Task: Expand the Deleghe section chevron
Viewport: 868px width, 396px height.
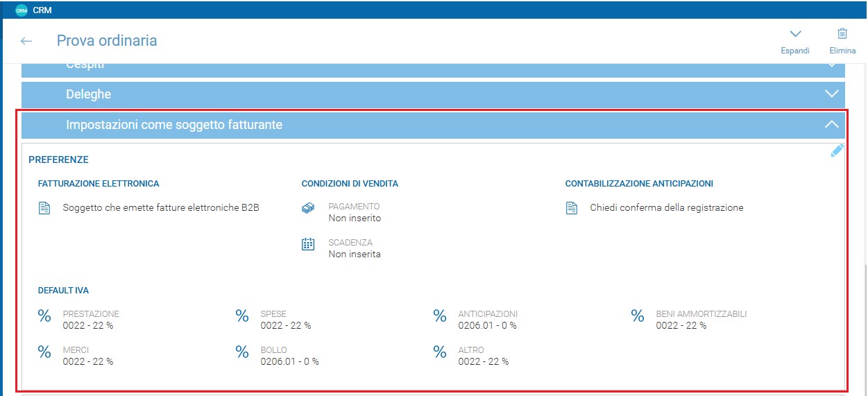Action: coord(831,94)
